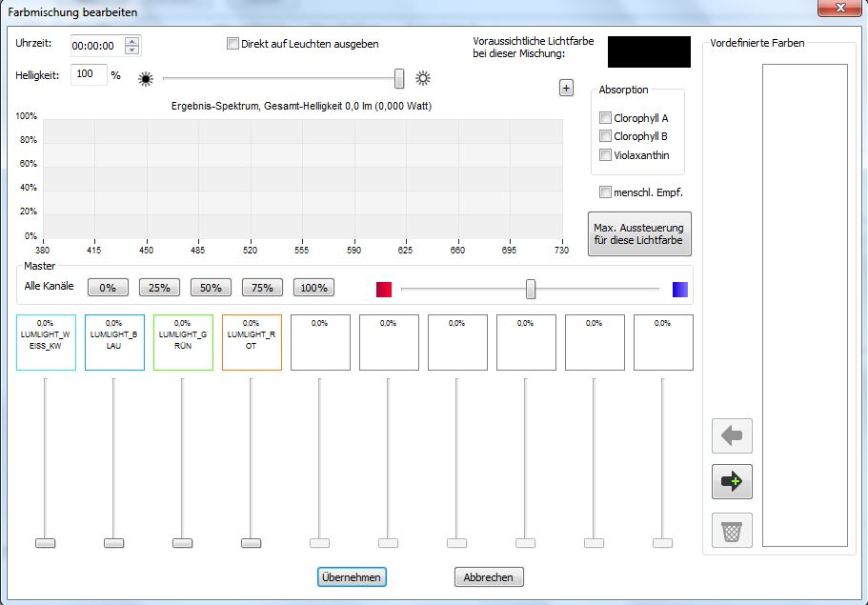This screenshot has width=868, height=605.
Task: Enable menschl. Empf. checkbox
Action: [x=605, y=192]
